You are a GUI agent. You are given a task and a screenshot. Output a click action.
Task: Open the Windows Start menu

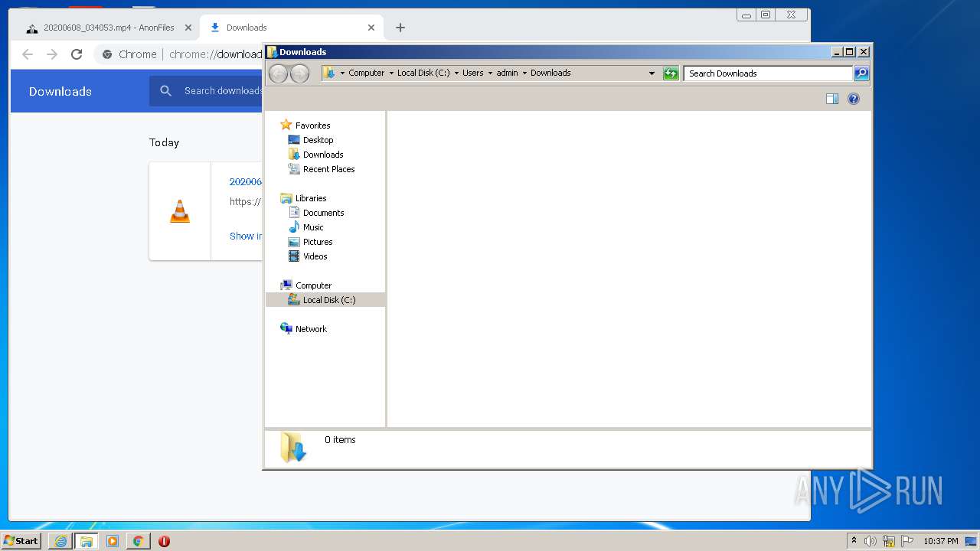[x=21, y=541]
